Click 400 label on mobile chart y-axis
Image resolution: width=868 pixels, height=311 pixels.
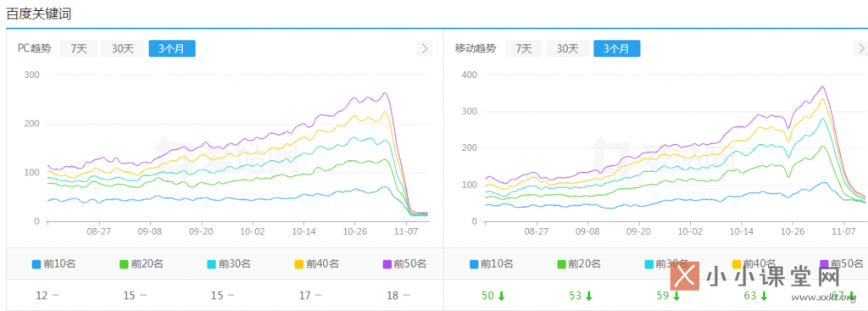point(469,75)
